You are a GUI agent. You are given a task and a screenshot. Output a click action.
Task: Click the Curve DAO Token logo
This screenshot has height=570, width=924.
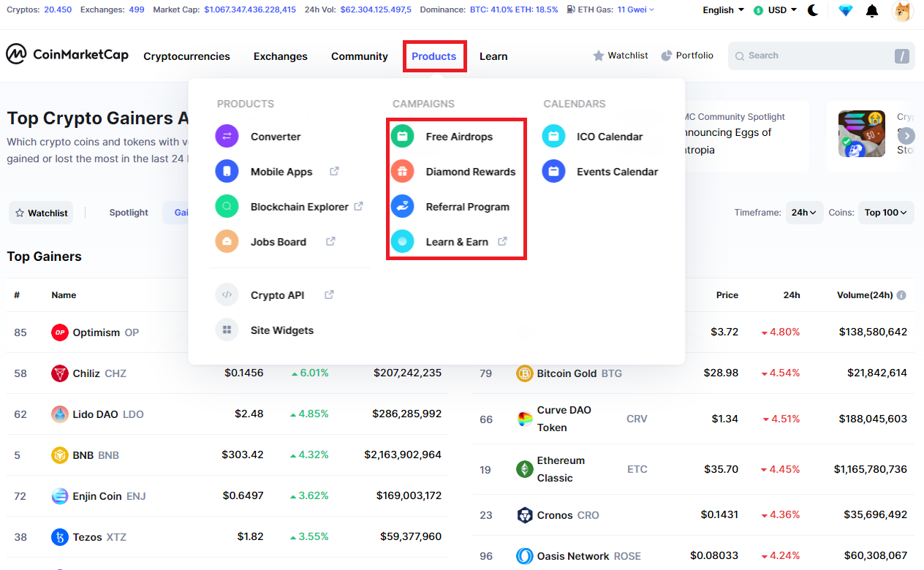[x=525, y=419]
